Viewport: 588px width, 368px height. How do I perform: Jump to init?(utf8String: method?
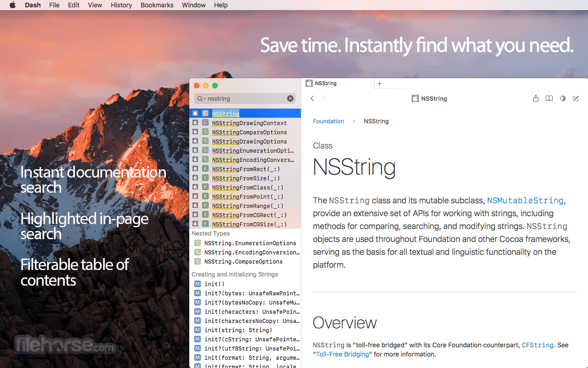tap(245, 348)
